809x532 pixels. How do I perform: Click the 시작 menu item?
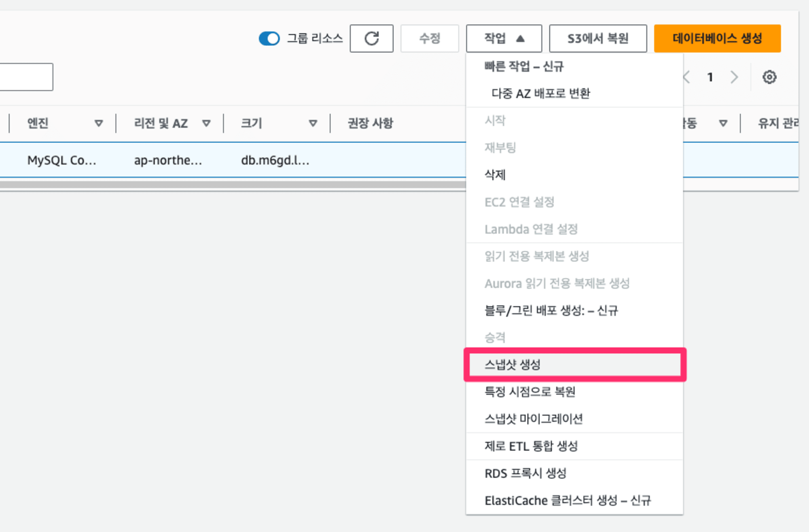(x=574, y=121)
